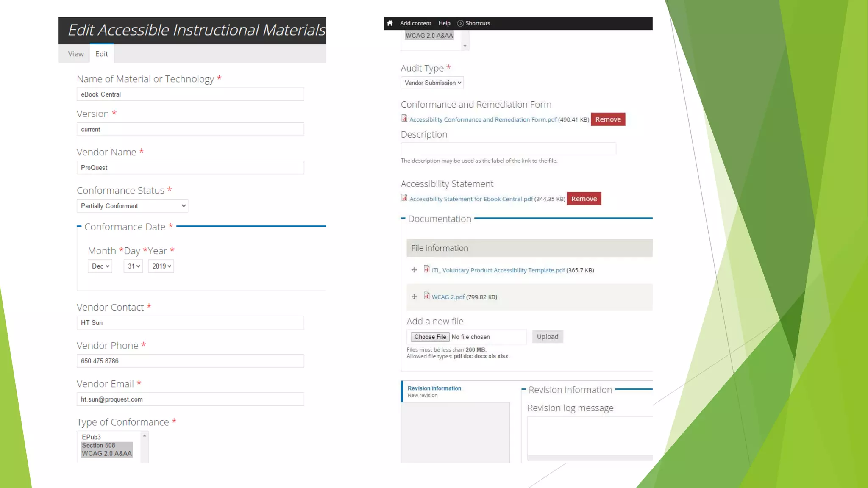Click PDF icon of ITI_ Voluntary Product template
Image resolution: width=868 pixels, height=488 pixels.
point(426,269)
